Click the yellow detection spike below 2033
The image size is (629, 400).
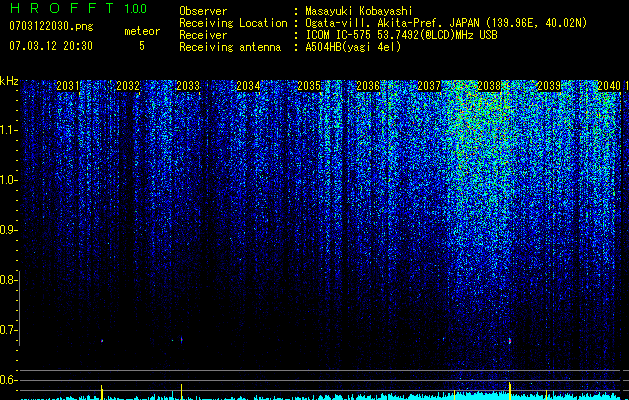click(181, 392)
